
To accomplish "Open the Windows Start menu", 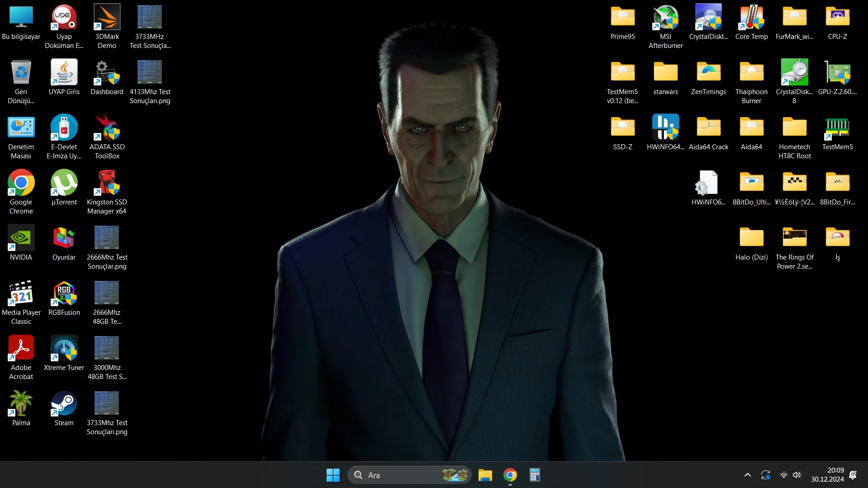I will (x=333, y=475).
